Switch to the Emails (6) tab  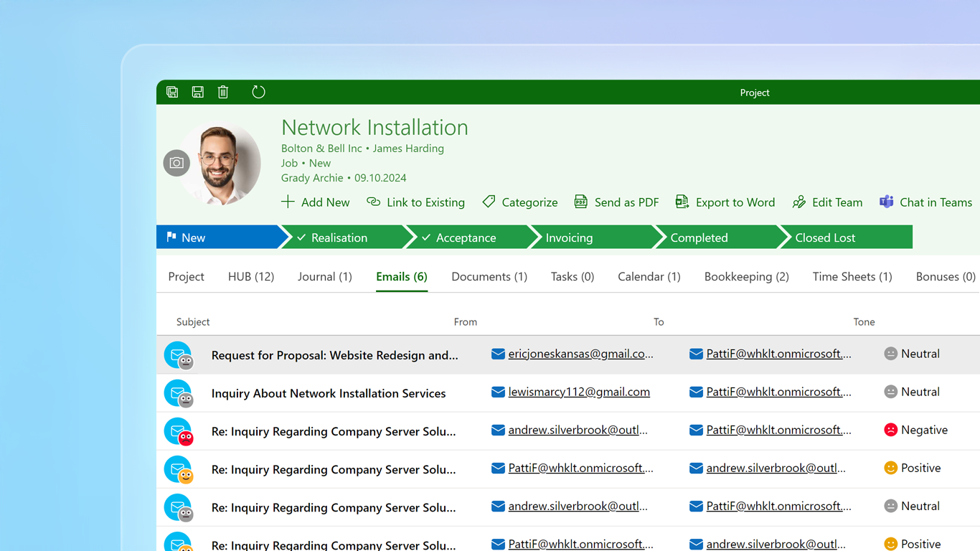click(401, 276)
